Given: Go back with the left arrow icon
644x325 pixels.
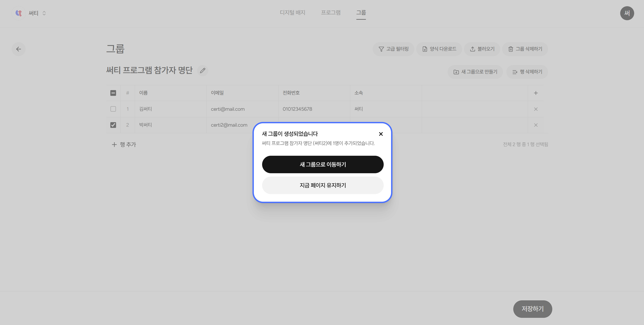Looking at the screenshot, I should pyautogui.click(x=18, y=49).
